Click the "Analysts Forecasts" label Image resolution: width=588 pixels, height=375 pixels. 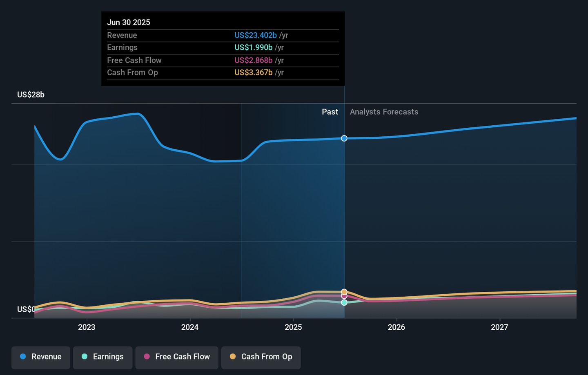384,112
